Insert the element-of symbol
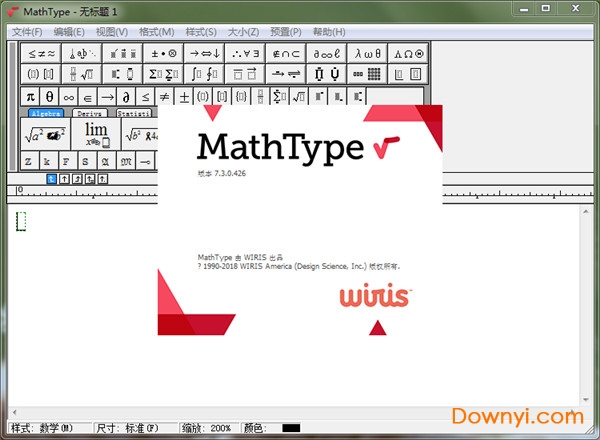The image size is (600, 440). click(88, 97)
